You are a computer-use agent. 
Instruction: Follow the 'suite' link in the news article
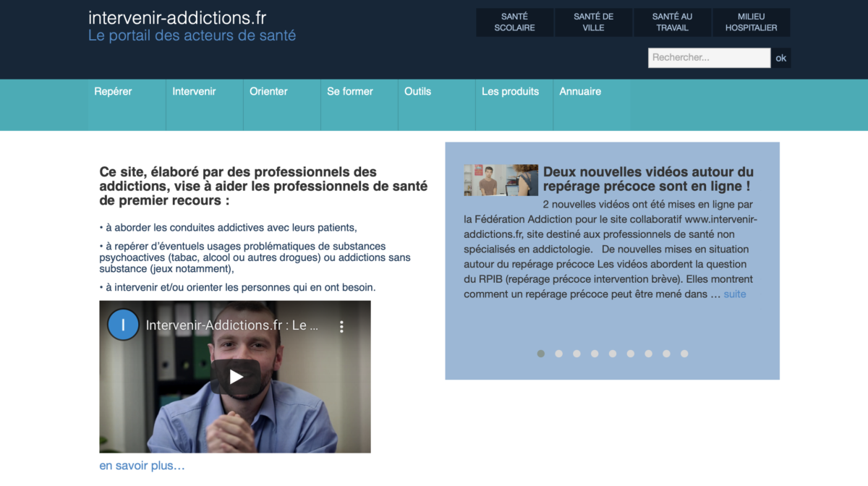(735, 294)
